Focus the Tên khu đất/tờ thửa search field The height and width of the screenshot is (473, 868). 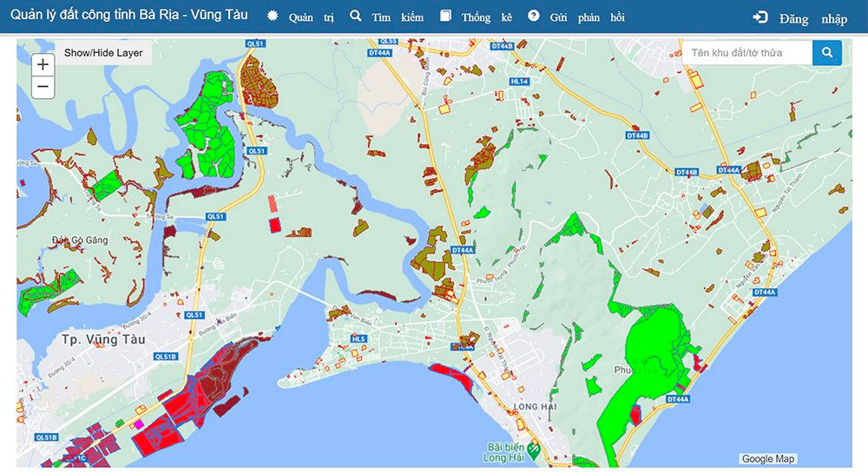click(x=746, y=53)
